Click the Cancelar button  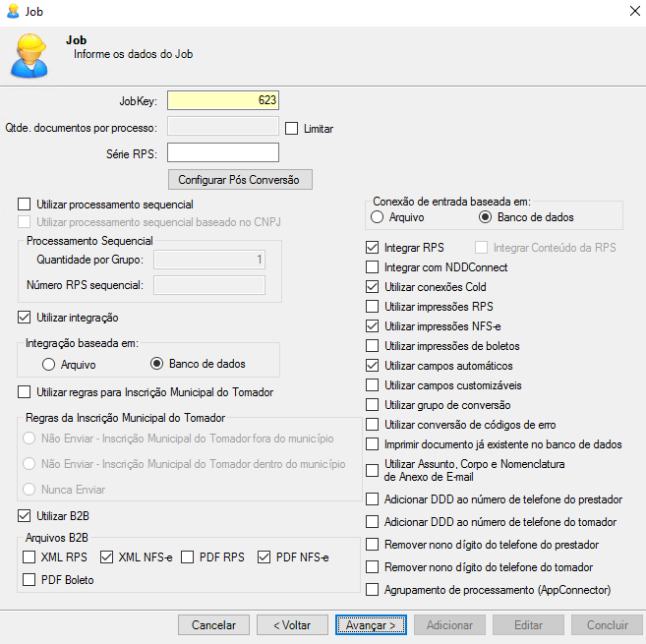(x=213, y=624)
